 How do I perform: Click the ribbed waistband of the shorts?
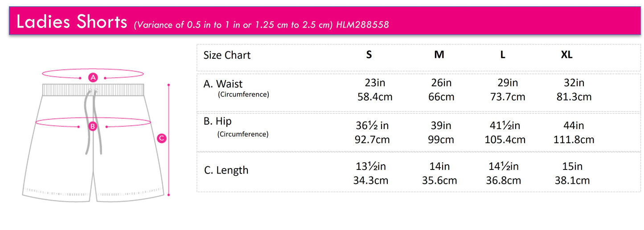tap(93, 89)
